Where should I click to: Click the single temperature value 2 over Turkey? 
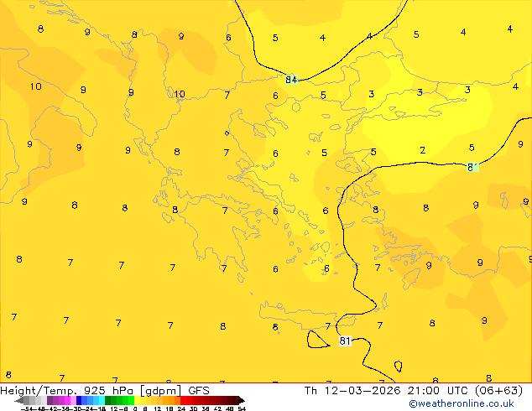tap(422, 150)
